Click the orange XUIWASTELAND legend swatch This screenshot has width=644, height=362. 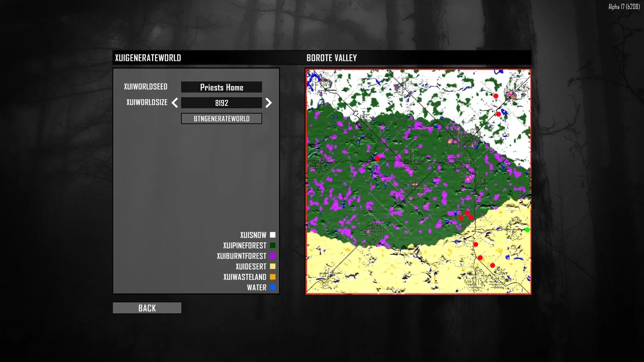(x=273, y=277)
